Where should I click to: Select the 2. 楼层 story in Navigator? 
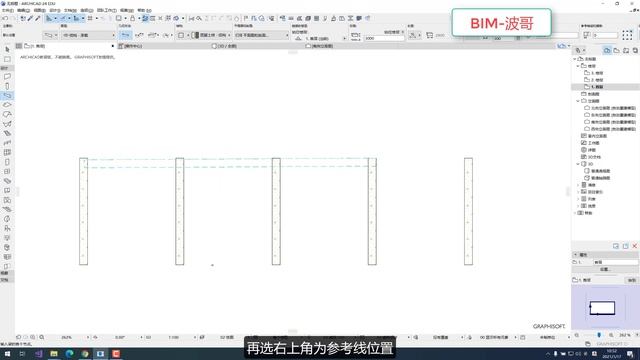pyautogui.click(x=594, y=80)
